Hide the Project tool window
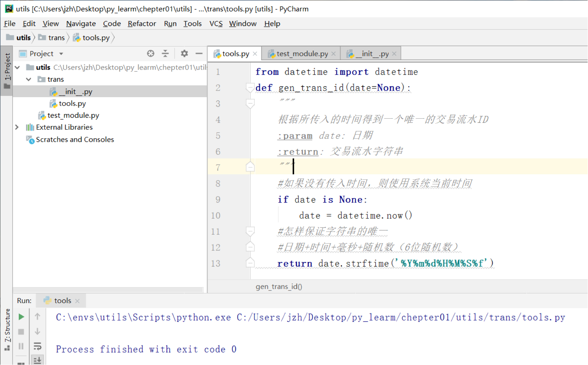 point(199,54)
